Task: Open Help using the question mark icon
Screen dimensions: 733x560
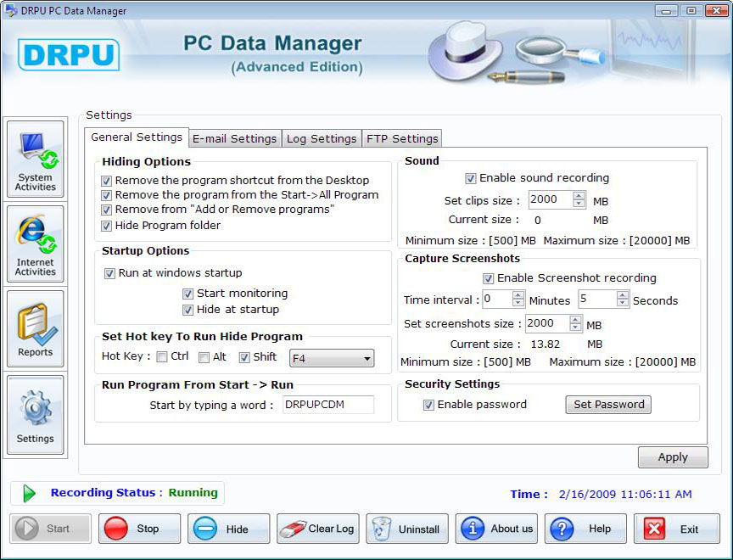Action: click(x=563, y=528)
